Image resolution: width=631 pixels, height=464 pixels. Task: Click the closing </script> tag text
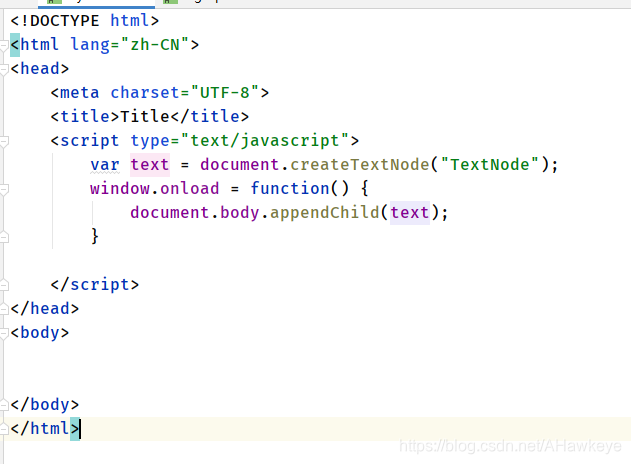95,285
